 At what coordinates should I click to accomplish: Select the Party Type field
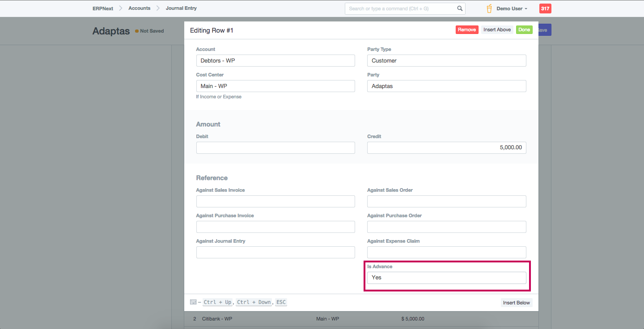point(446,61)
